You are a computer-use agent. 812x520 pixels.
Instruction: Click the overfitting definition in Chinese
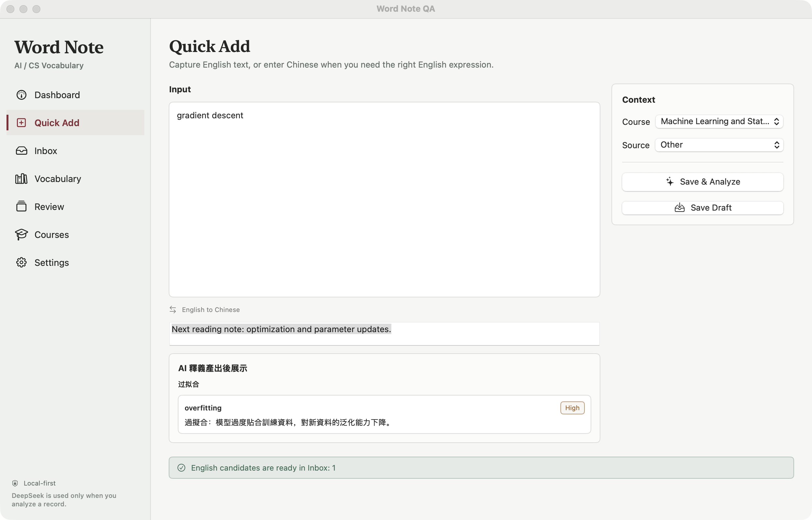coord(289,422)
